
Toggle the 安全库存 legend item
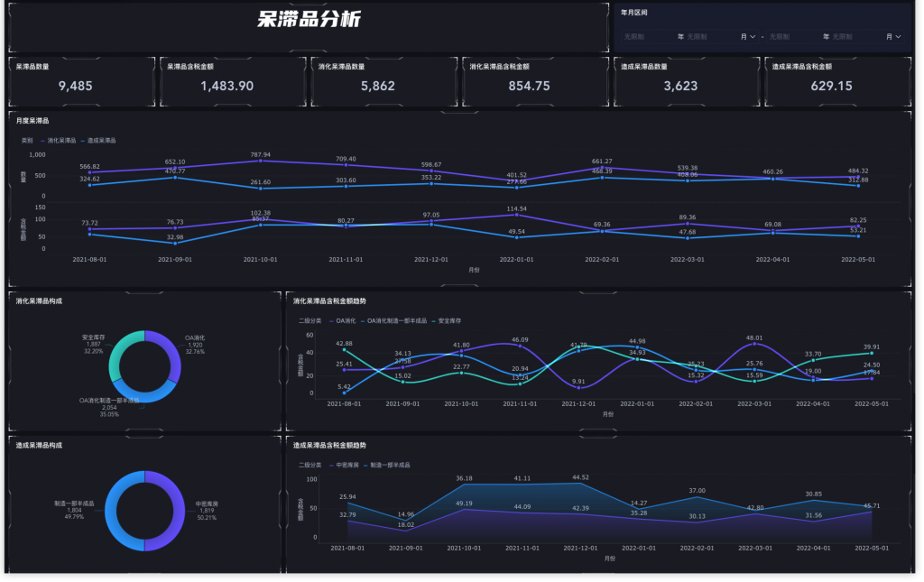coord(448,319)
